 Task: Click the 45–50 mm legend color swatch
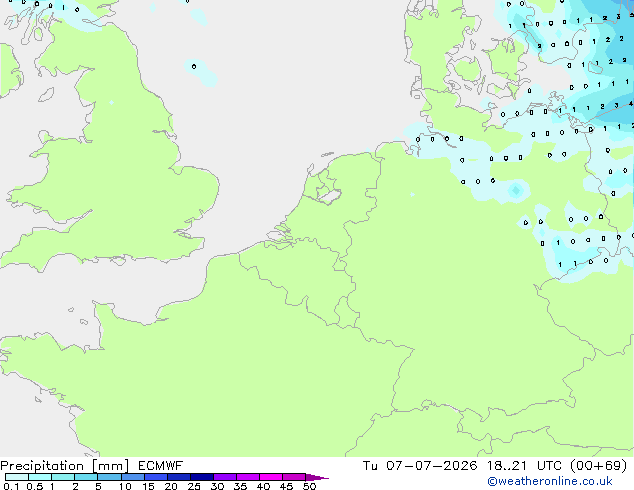tap(294, 477)
